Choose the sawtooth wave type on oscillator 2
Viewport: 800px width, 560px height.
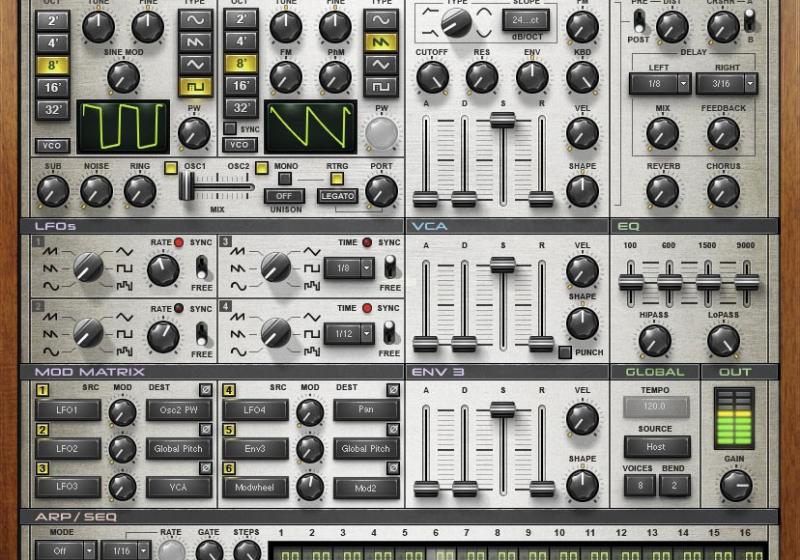coord(380,42)
